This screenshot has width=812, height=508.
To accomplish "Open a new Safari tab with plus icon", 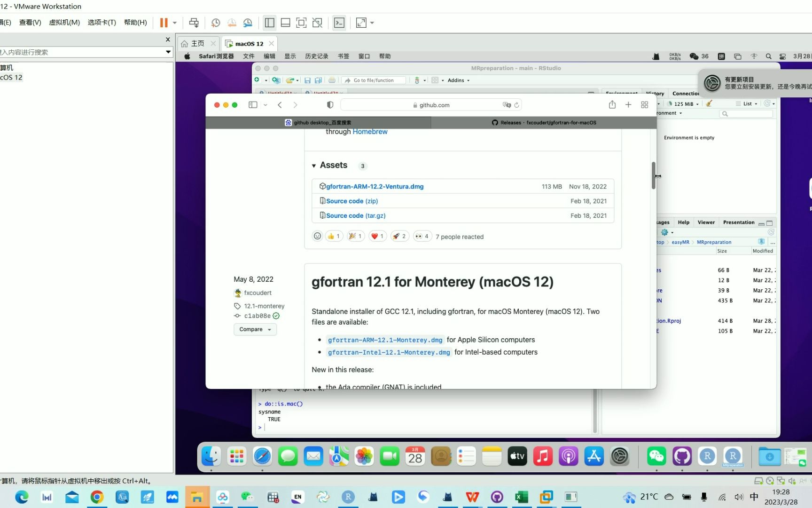I will pos(628,105).
